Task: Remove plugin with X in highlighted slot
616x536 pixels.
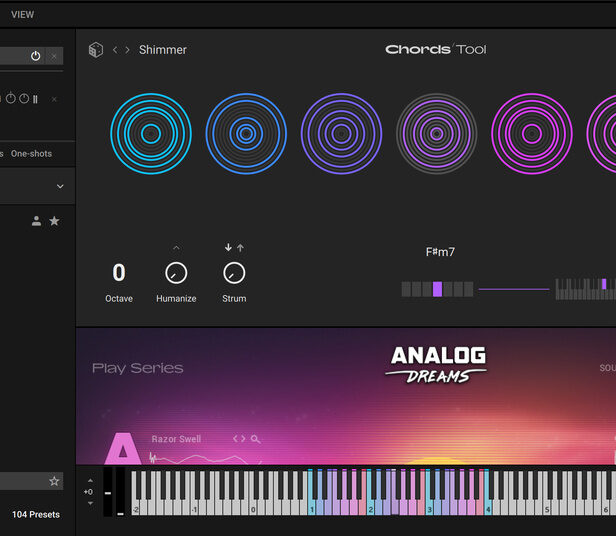Action: point(54,57)
